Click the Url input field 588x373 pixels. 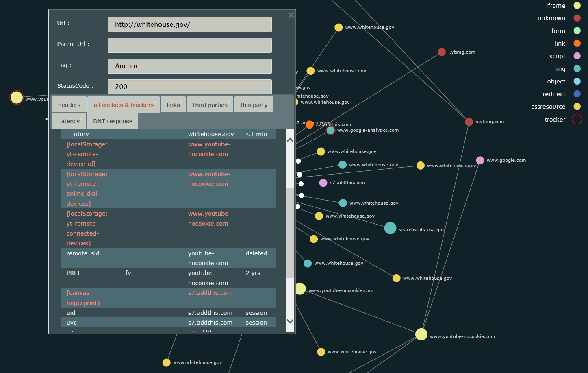(x=189, y=24)
